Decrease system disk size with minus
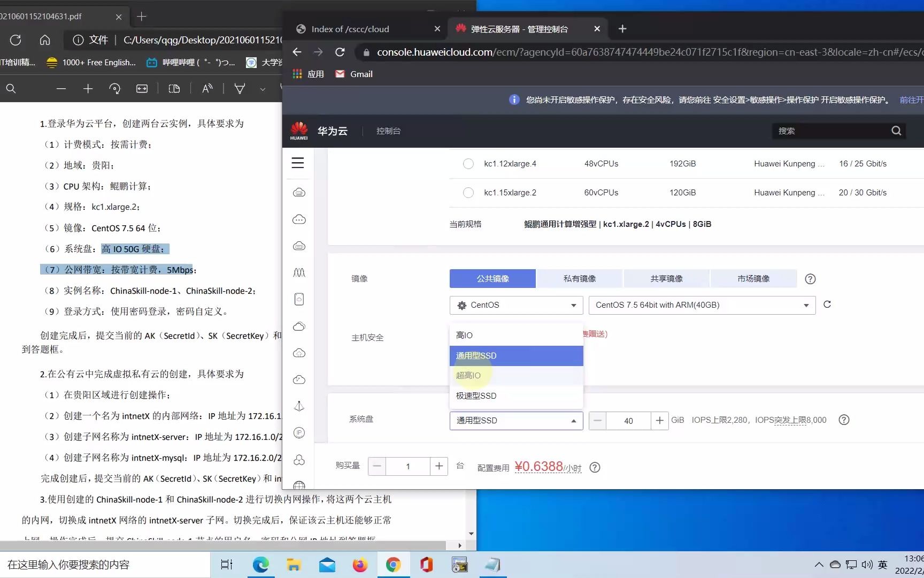The height and width of the screenshot is (578, 924). pyautogui.click(x=598, y=421)
